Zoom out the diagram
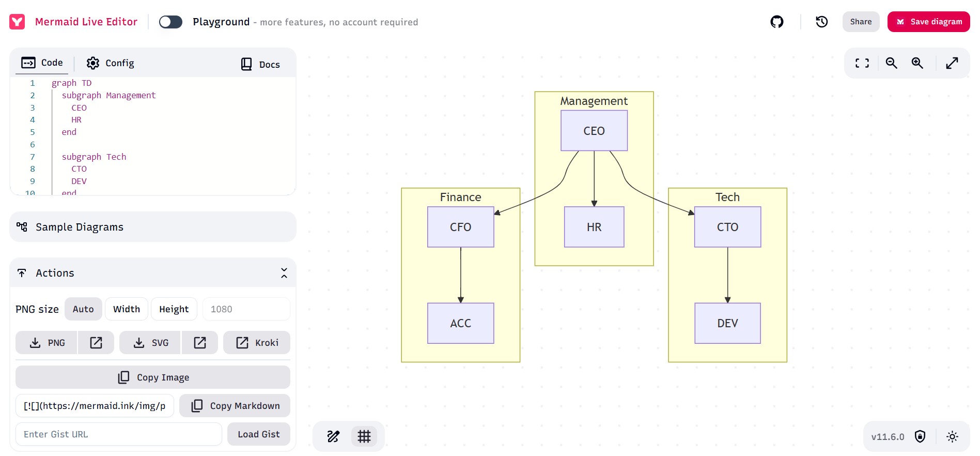 (x=891, y=63)
